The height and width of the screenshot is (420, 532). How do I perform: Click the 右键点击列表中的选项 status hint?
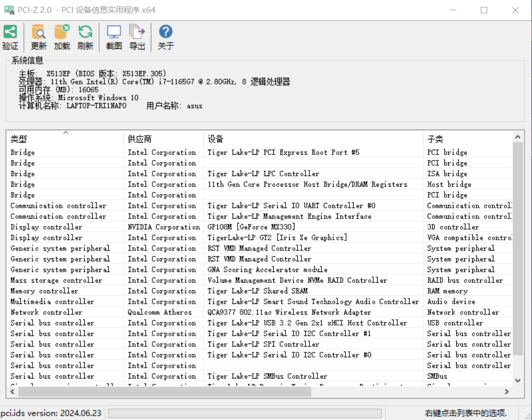[x=465, y=413]
